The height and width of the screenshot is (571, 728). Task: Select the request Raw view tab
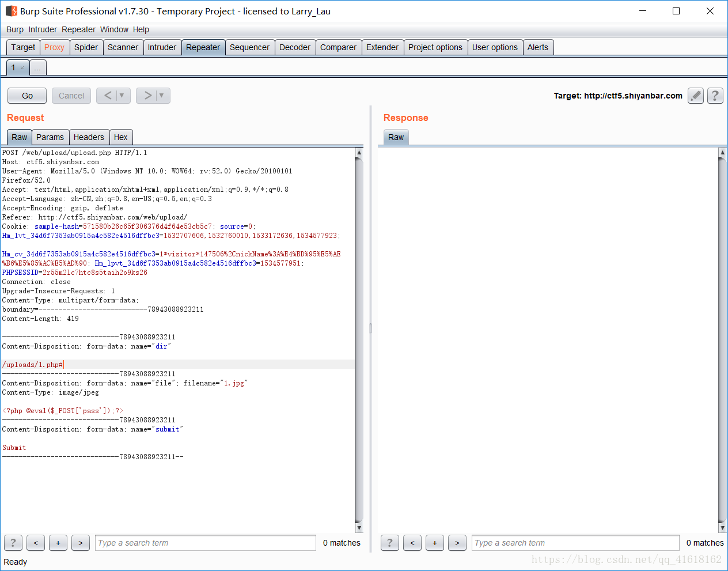(x=19, y=137)
